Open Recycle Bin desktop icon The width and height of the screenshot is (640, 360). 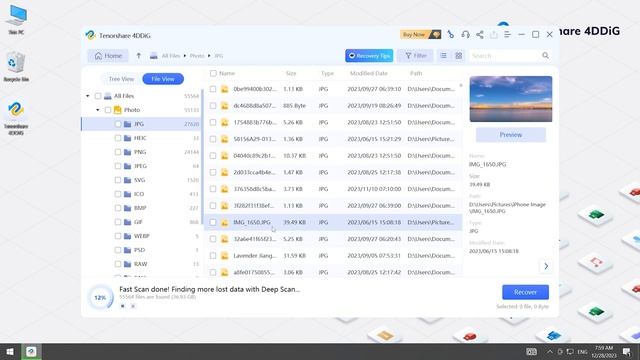[16, 67]
